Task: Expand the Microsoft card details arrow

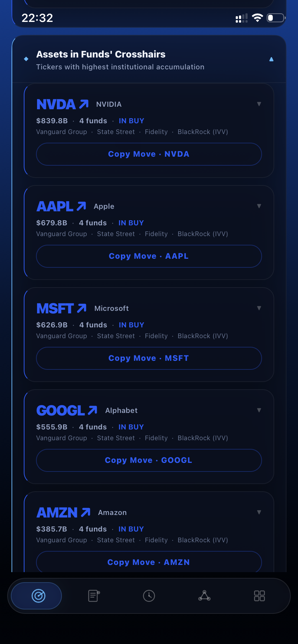Action: click(x=259, y=308)
